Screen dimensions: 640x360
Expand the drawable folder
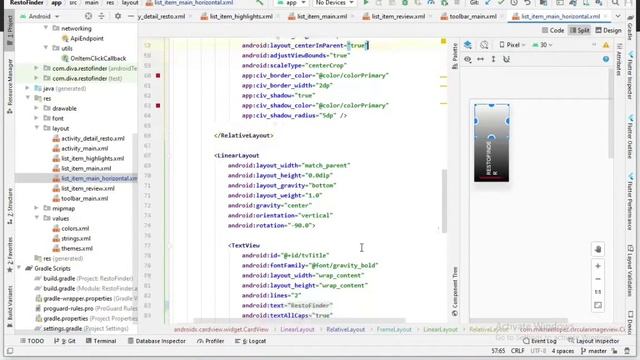[36, 108]
